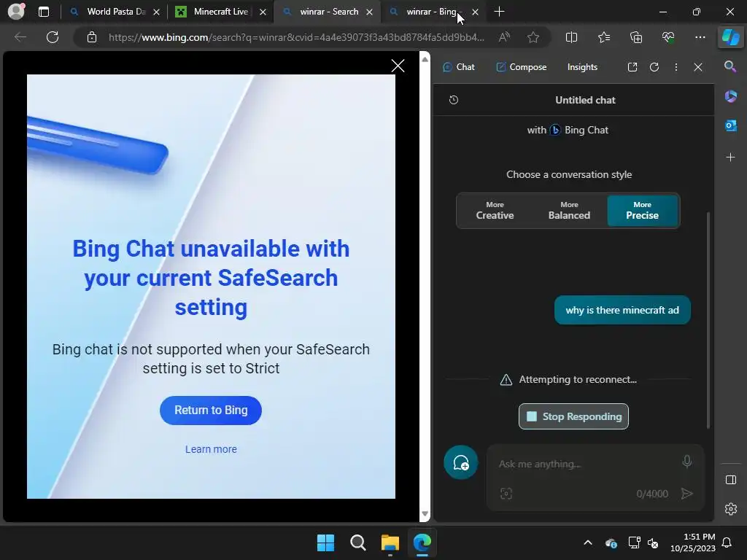747x560 pixels.
Task: Click the 'why is there minecraft ad' message
Action: click(x=622, y=310)
